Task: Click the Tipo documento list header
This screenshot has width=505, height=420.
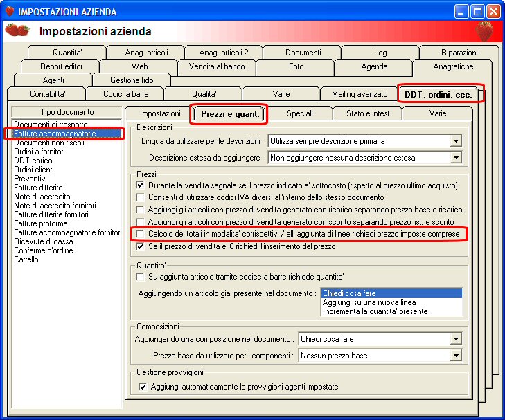Action: [67, 112]
